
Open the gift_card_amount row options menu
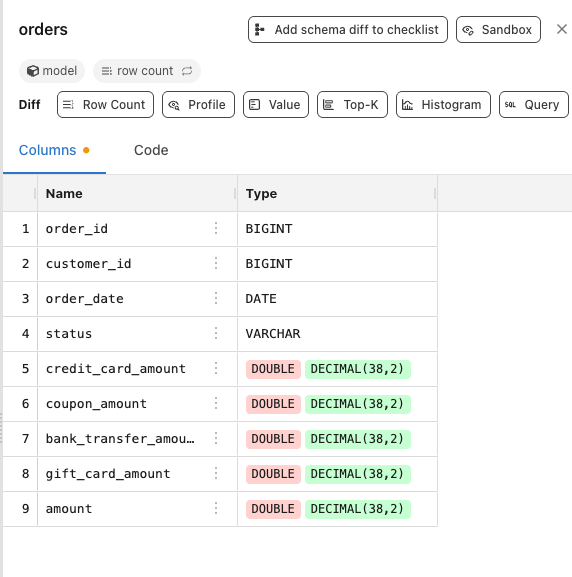pyautogui.click(x=216, y=473)
